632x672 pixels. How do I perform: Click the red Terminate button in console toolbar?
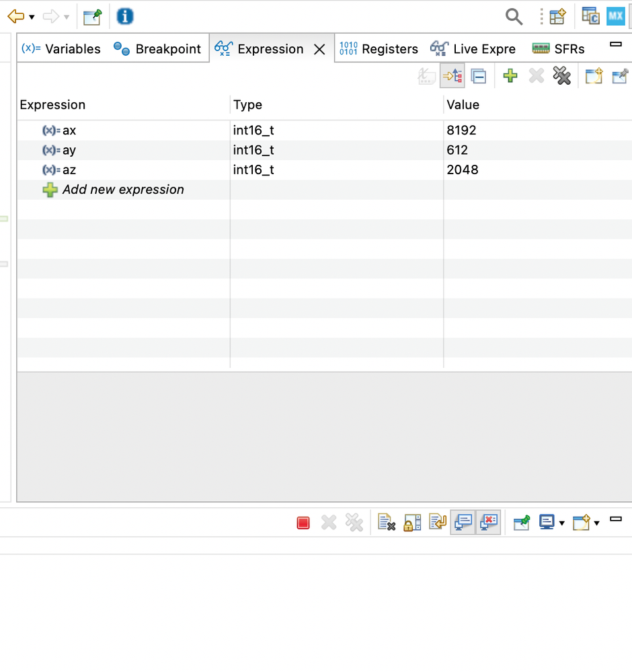(303, 523)
